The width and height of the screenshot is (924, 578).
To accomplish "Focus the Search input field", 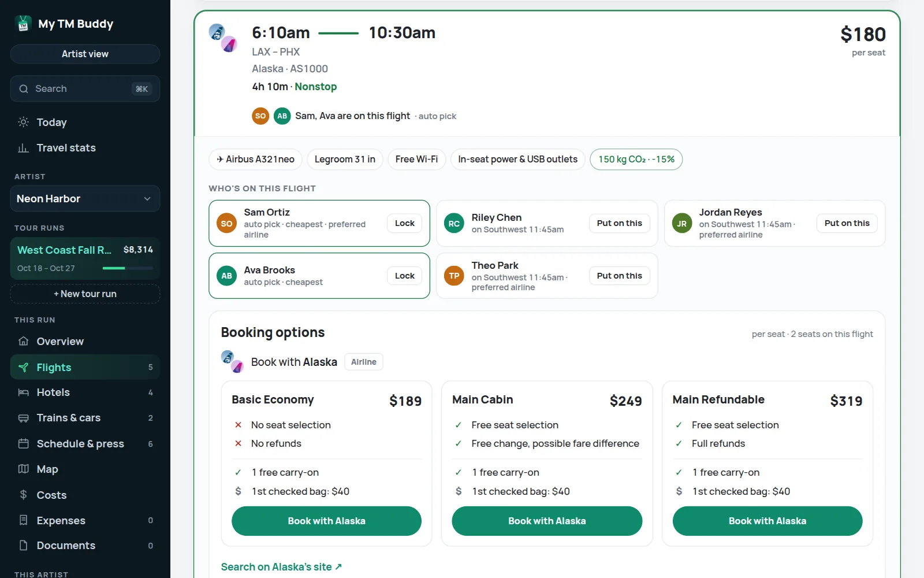I will point(85,89).
